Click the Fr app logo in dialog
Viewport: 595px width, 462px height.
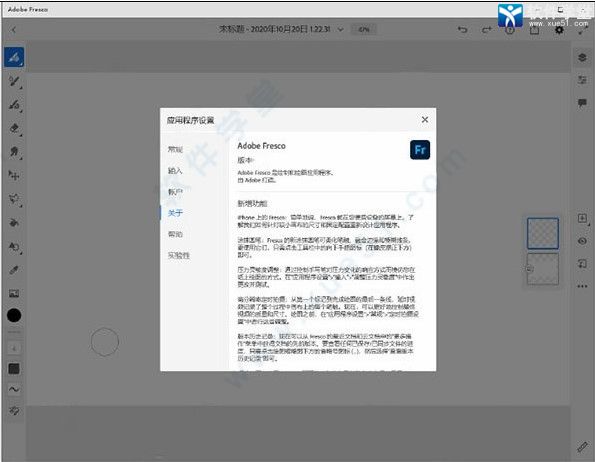pos(420,150)
